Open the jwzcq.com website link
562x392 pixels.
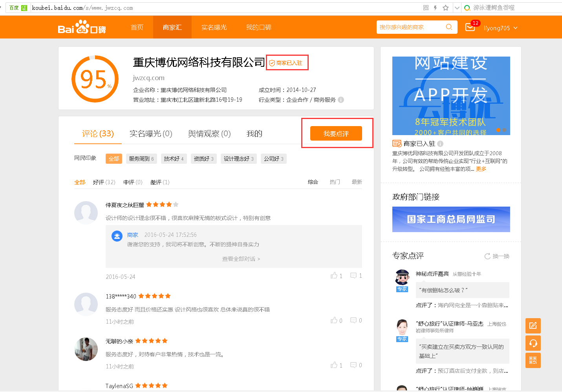149,78
